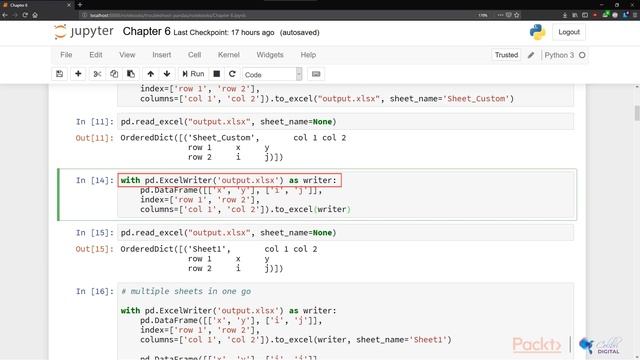Interrupt the kernel with the stop icon

click(x=217, y=74)
